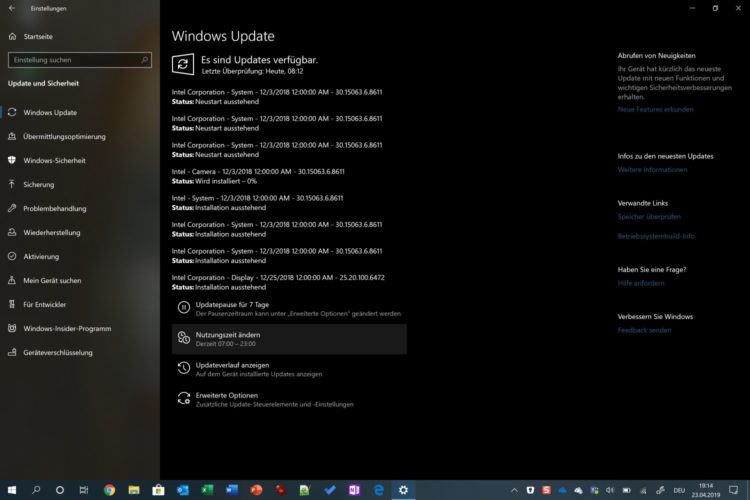This screenshot has width=750, height=500.
Task: Open Excel from the taskbar
Action: click(x=207, y=490)
